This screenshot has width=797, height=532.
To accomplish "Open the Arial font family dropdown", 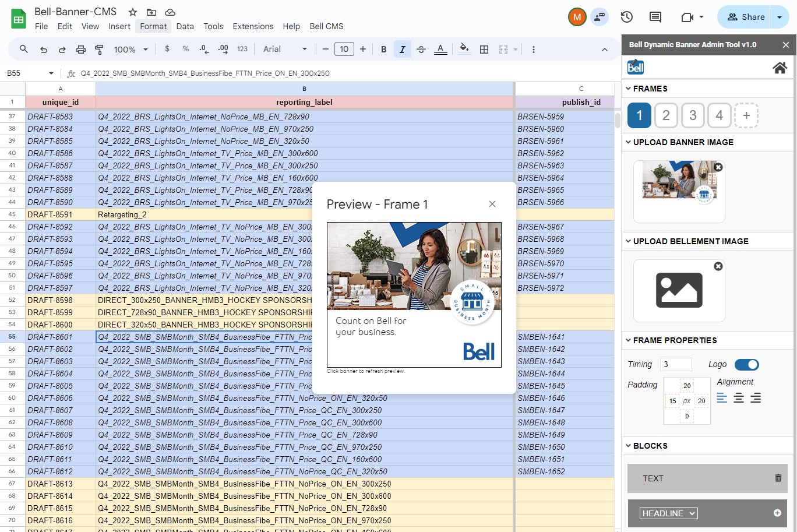I will coord(285,50).
